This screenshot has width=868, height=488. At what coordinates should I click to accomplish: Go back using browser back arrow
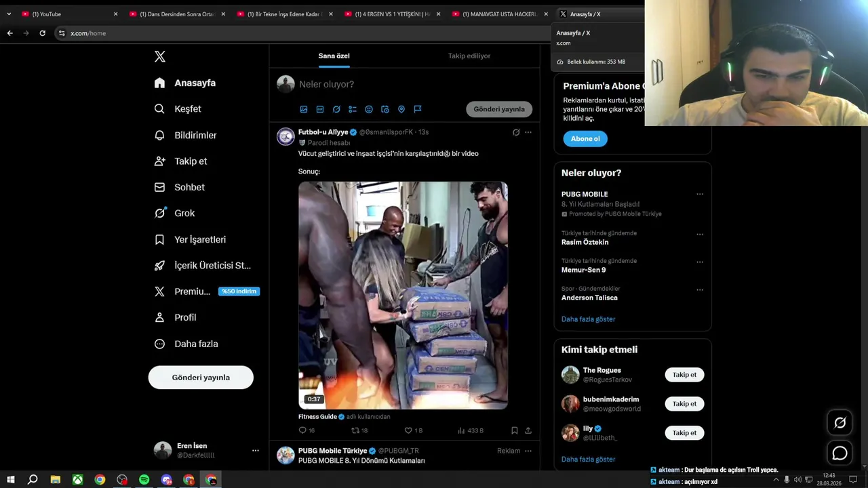[9, 33]
